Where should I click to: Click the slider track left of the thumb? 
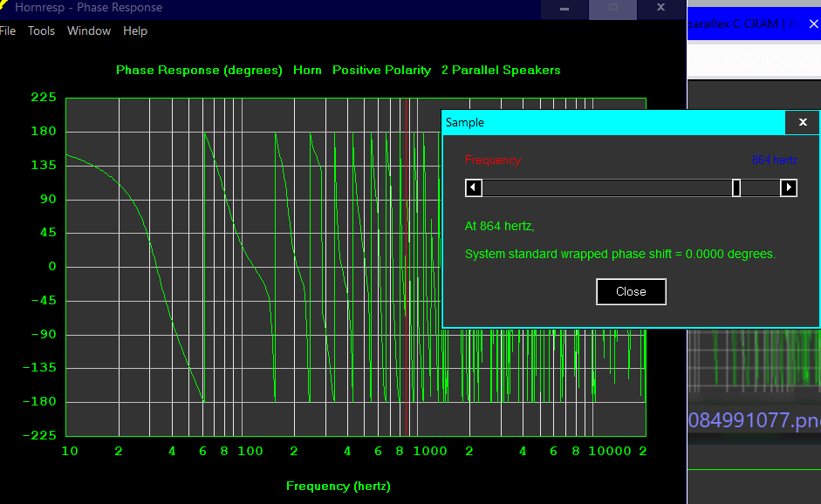tap(607, 187)
